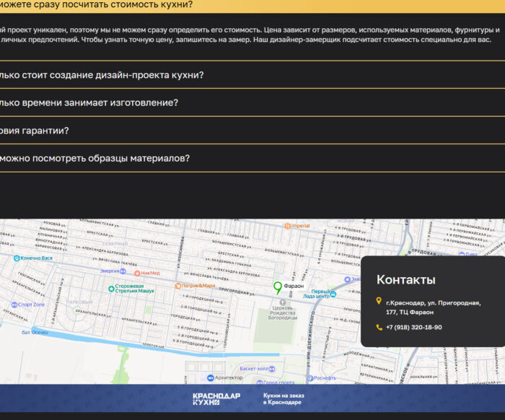Screen dimensions: 505x420
Task: Click the Спорт Zone marker on map
Action: 13,305
